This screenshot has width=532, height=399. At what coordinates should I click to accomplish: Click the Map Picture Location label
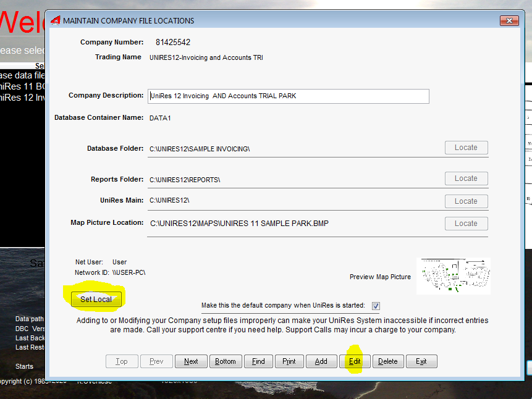click(108, 222)
